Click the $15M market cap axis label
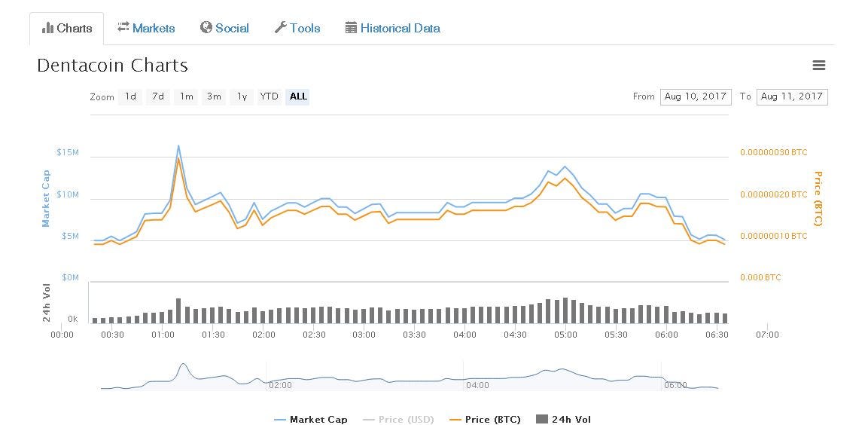The width and height of the screenshot is (868, 425). 68,152
